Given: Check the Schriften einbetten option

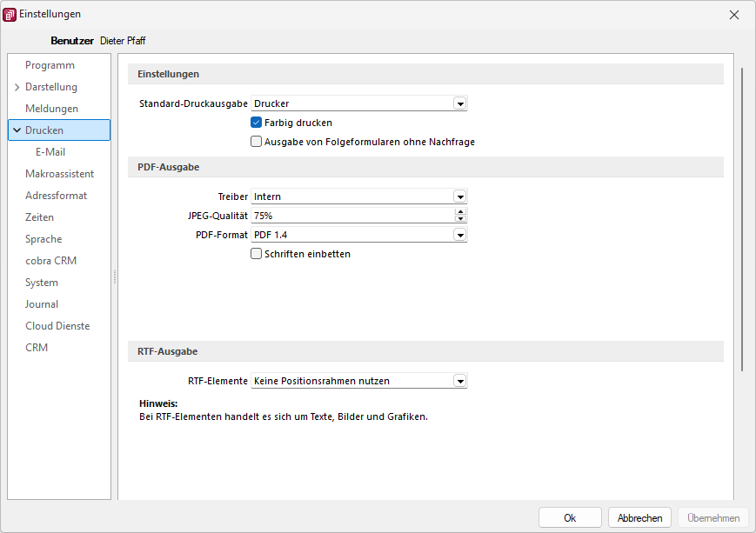Looking at the screenshot, I should tap(256, 254).
